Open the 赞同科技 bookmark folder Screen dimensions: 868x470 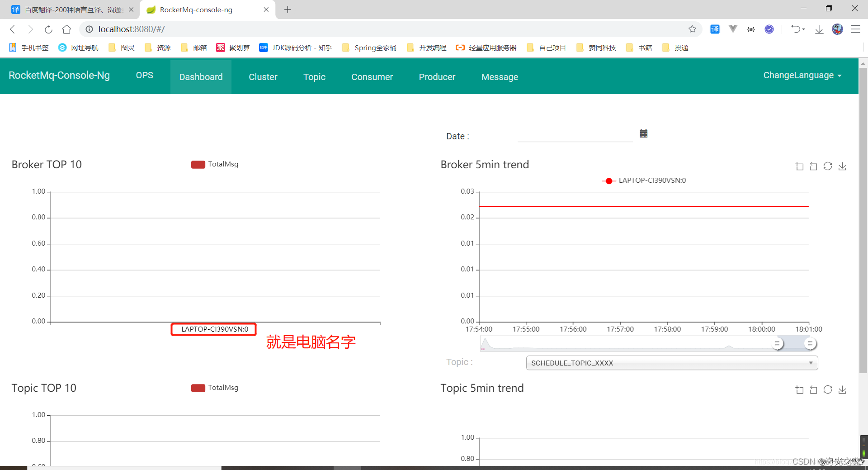click(x=596, y=47)
